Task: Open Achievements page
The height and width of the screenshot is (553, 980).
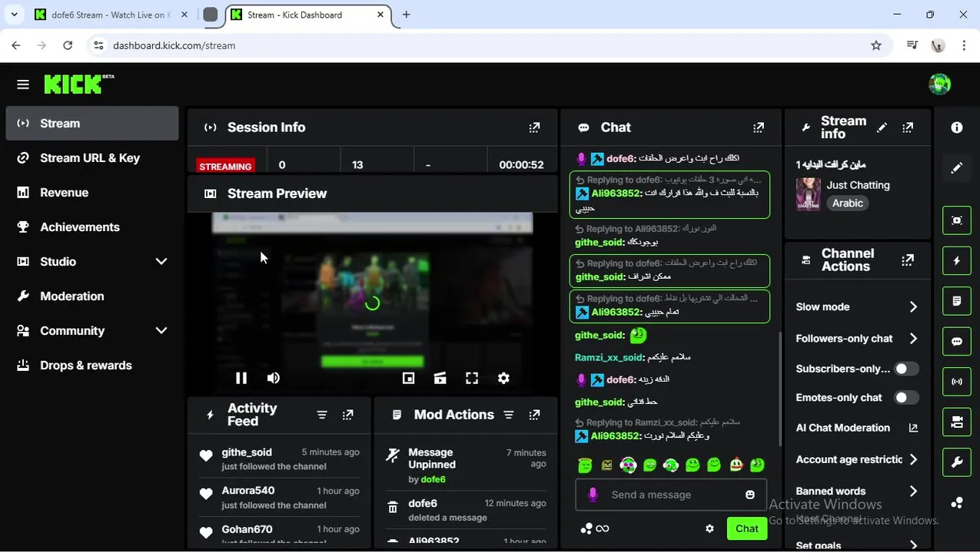Action: click(92, 227)
